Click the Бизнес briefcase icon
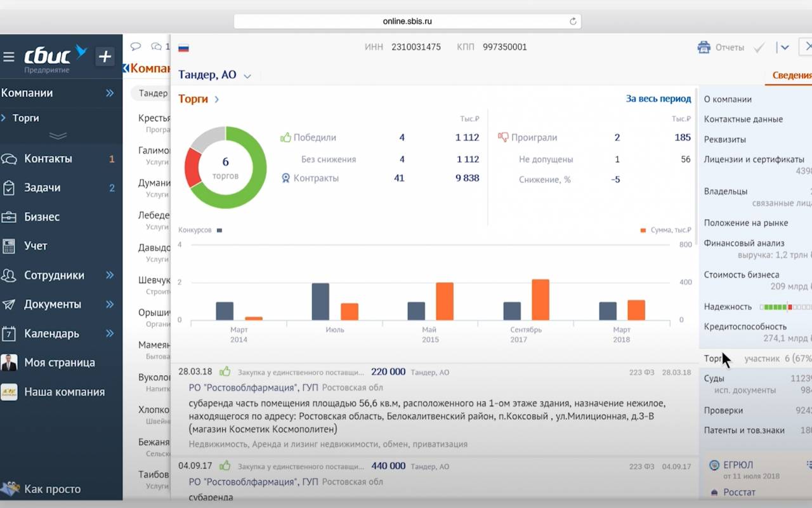Image resolution: width=812 pixels, height=508 pixels. pyautogui.click(x=9, y=217)
